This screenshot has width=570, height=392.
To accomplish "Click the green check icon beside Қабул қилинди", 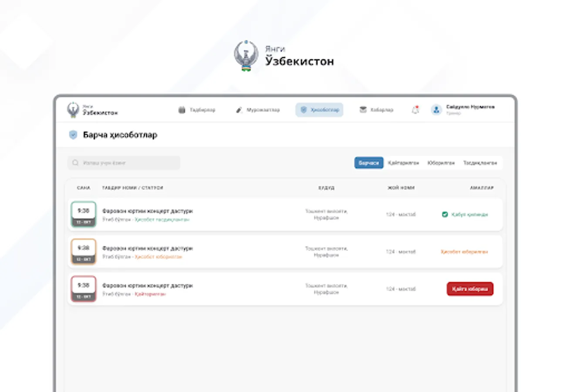I will (x=445, y=214).
